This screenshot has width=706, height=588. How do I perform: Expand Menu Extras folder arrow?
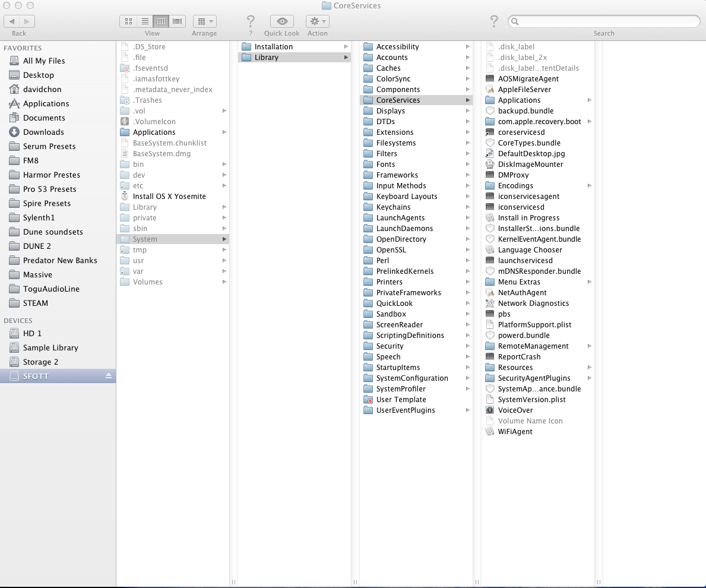(590, 282)
